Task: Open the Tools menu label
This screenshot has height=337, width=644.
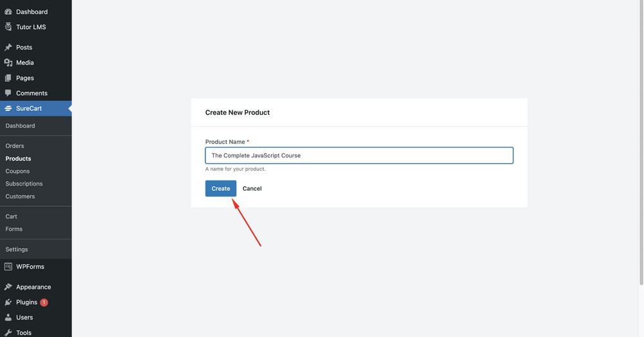Action: coord(24,332)
